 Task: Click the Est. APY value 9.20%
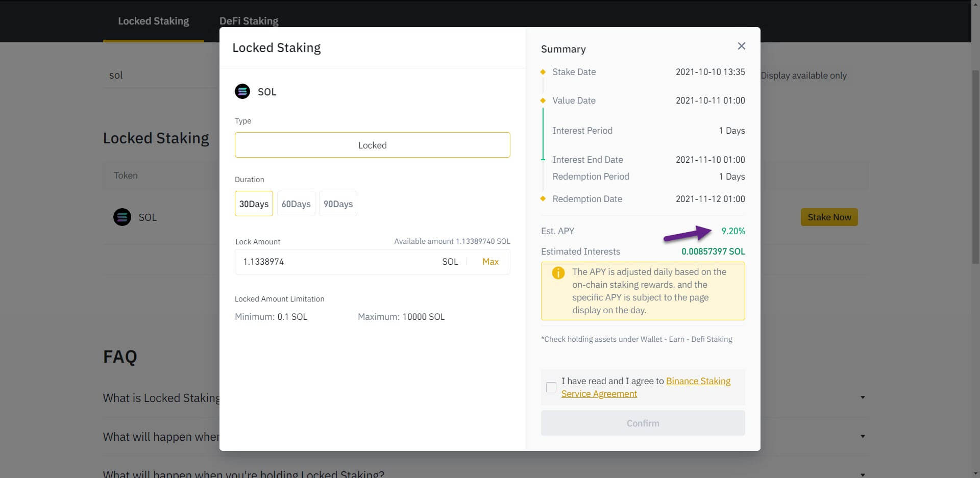click(x=733, y=231)
